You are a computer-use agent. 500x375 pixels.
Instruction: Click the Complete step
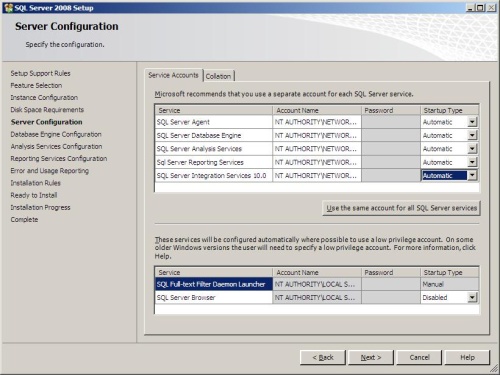[24, 220]
